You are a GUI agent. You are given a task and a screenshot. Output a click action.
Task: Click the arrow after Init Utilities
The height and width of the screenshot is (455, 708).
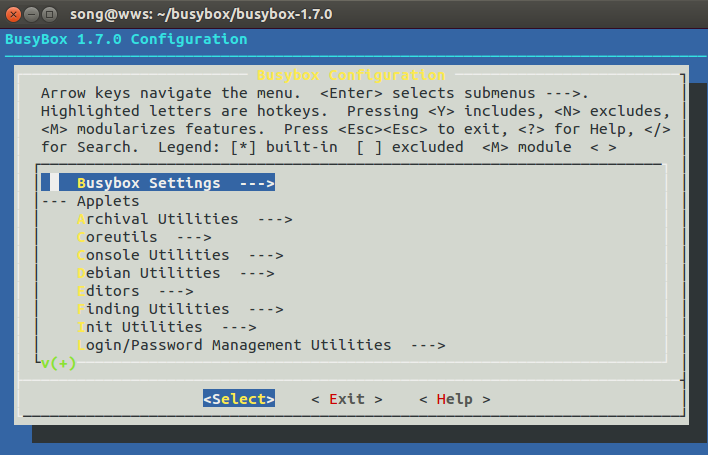(x=239, y=328)
